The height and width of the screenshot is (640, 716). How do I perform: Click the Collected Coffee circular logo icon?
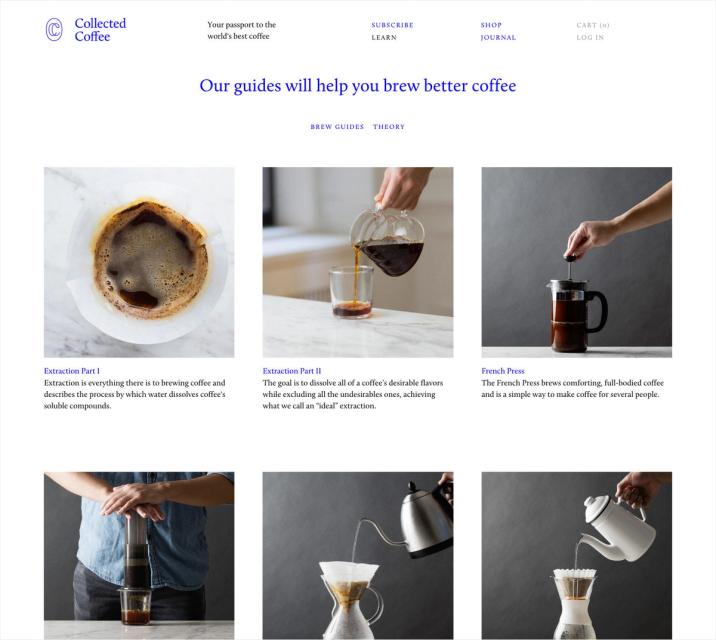(54, 30)
